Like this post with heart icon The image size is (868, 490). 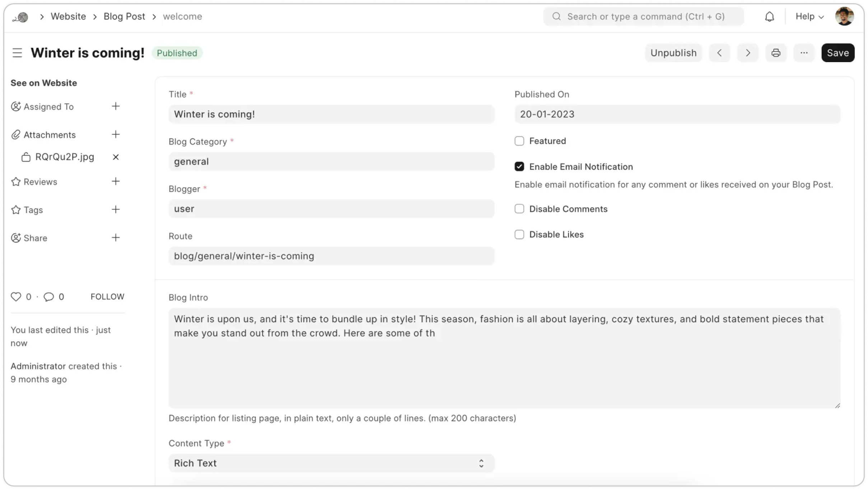[16, 297]
